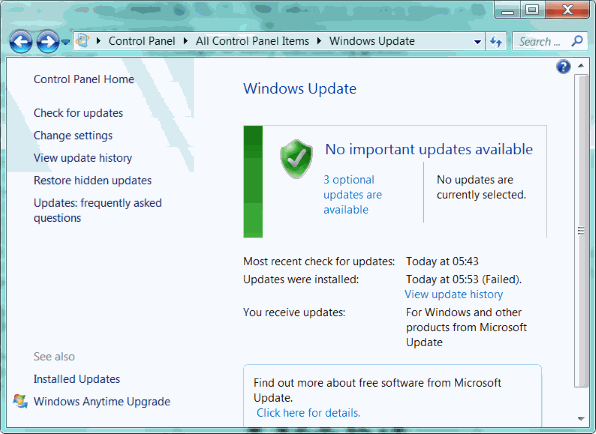This screenshot has width=596, height=434.
Task: Open Help with the blue question icon
Action: pyautogui.click(x=563, y=67)
